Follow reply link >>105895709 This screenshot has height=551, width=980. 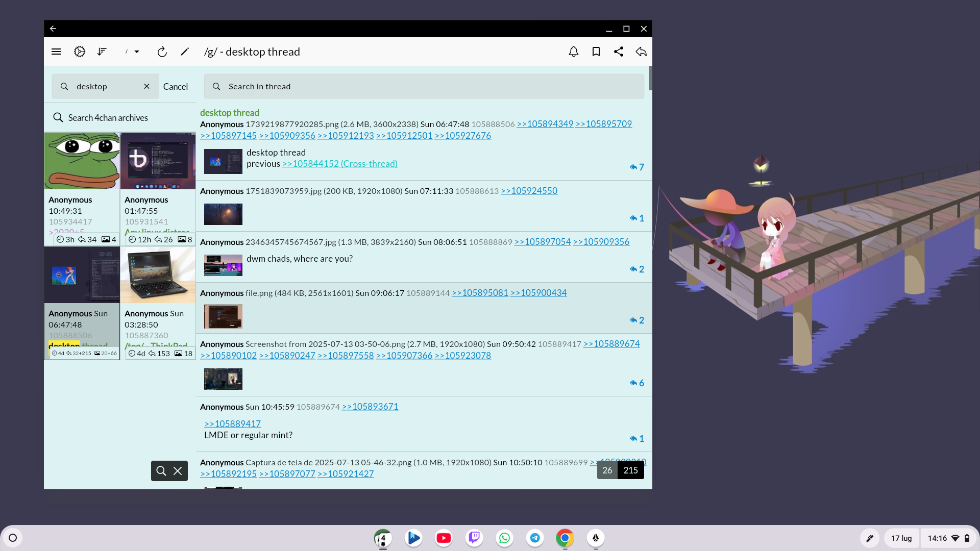click(603, 124)
